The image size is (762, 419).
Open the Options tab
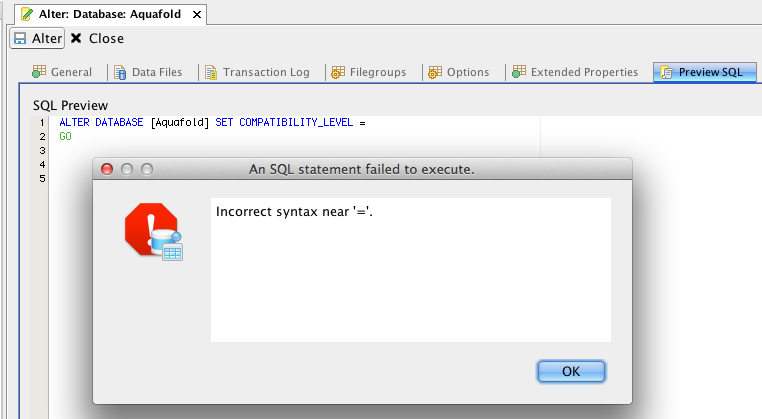(458, 72)
